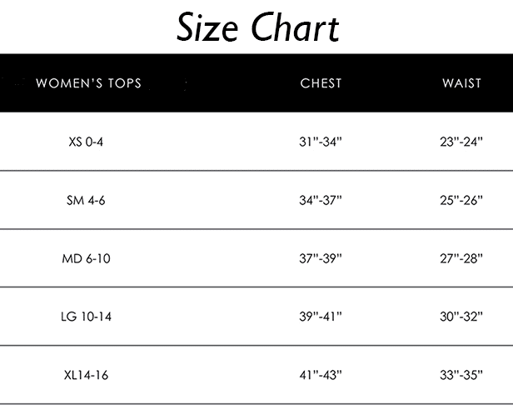Select waist measurement 25"-26"

click(461, 200)
